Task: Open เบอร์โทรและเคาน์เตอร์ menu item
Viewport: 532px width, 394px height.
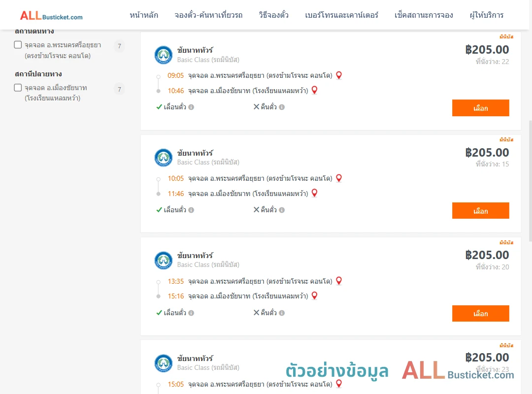Action: coord(341,15)
